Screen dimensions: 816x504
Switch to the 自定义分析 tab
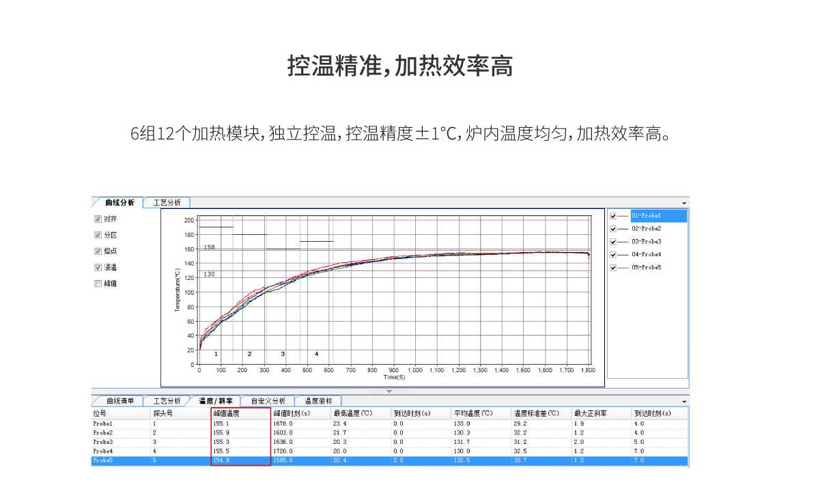268,401
